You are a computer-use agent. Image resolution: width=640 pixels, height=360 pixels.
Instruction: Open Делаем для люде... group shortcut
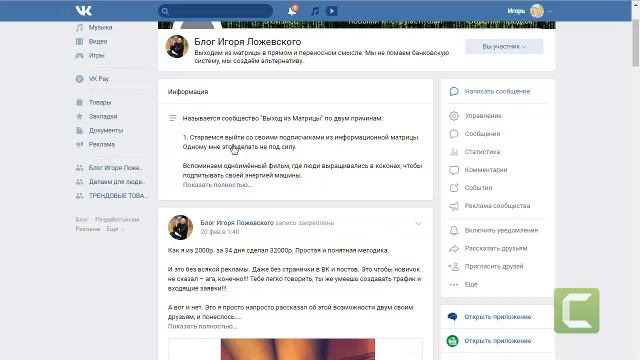pyautogui.click(x=117, y=182)
